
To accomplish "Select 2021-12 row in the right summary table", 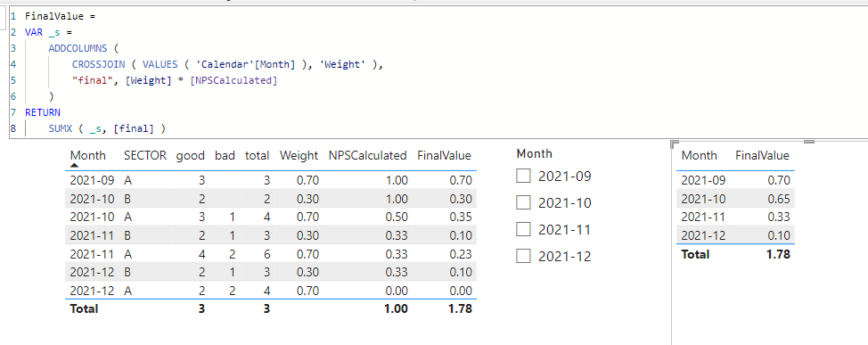I will click(x=735, y=234).
